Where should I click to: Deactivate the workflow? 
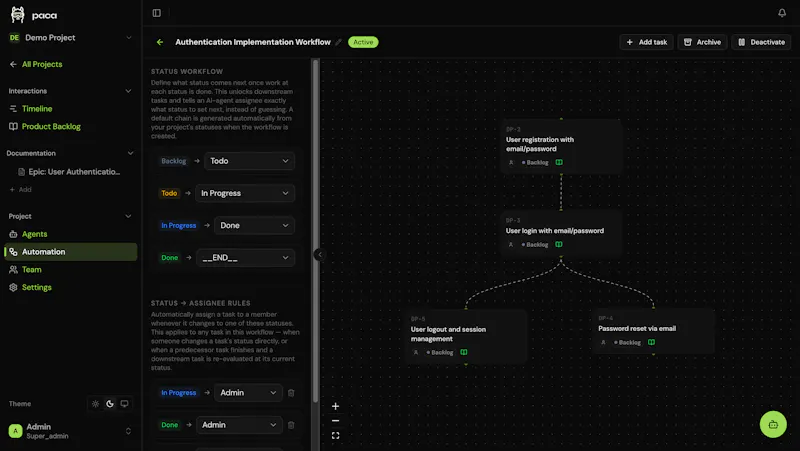click(x=761, y=42)
